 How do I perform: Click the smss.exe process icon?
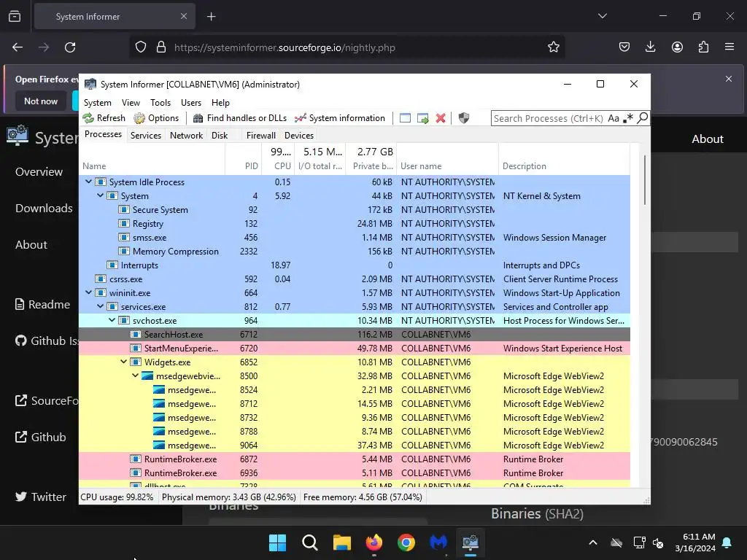(x=124, y=237)
